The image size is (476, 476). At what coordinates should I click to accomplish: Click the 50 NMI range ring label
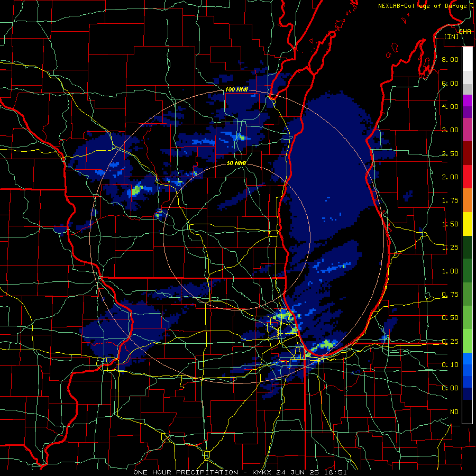click(236, 163)
